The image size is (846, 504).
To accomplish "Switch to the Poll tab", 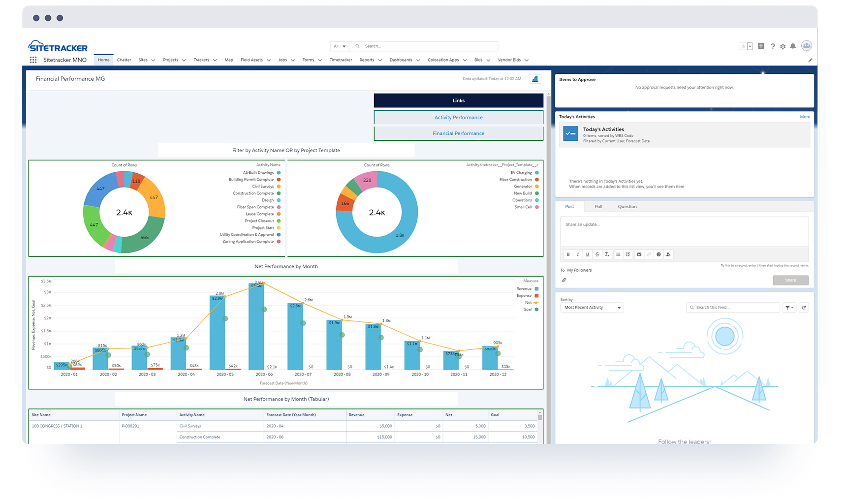I will 598,207.
